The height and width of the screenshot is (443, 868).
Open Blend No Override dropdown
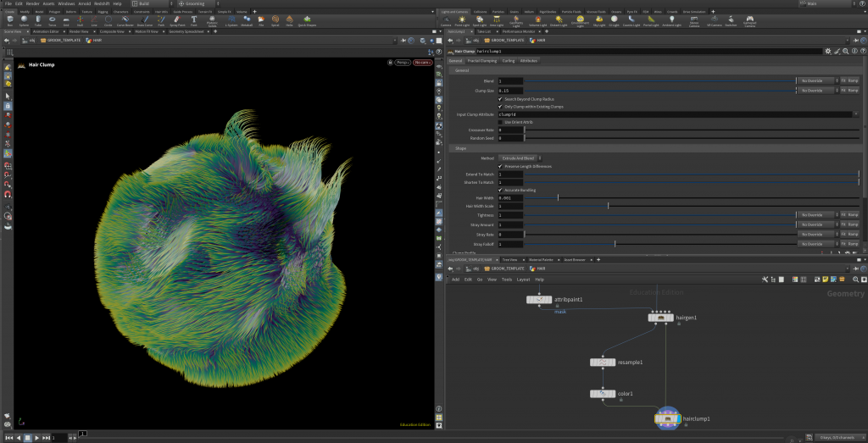[x=818, y=80]
